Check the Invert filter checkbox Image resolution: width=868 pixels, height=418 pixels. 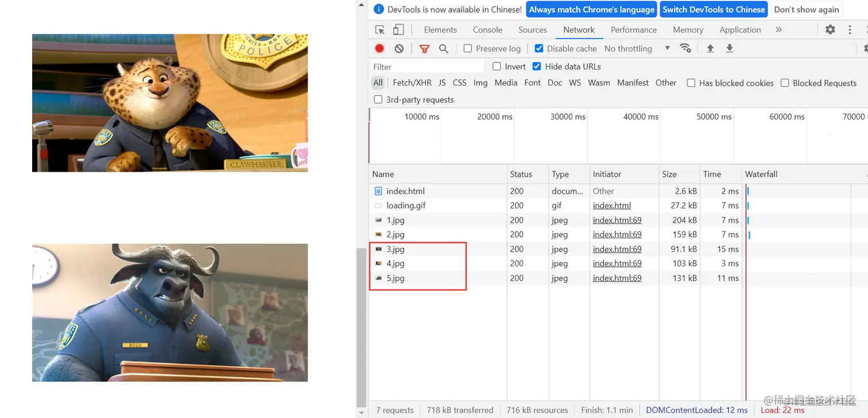click(497, 67)
